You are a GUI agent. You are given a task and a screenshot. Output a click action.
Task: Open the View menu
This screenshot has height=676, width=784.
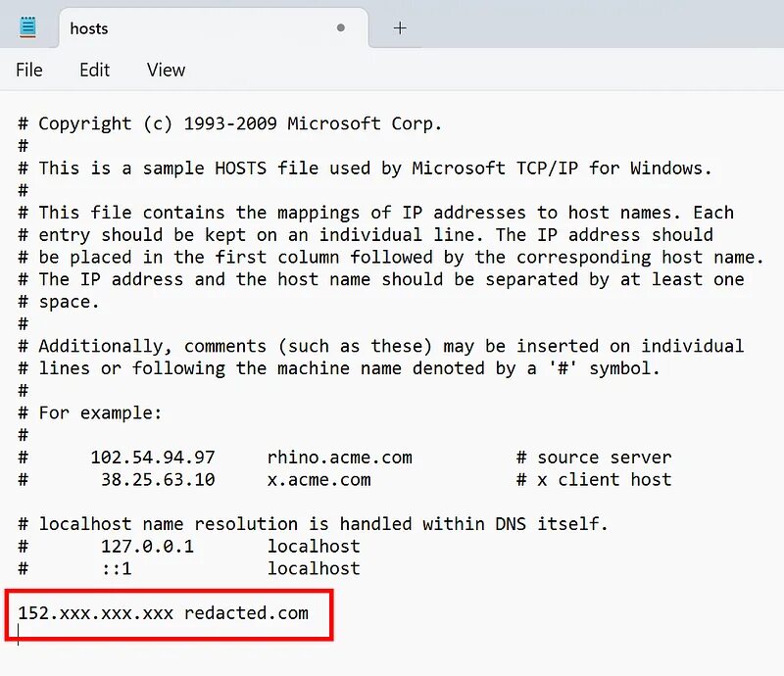coord(166,70)
